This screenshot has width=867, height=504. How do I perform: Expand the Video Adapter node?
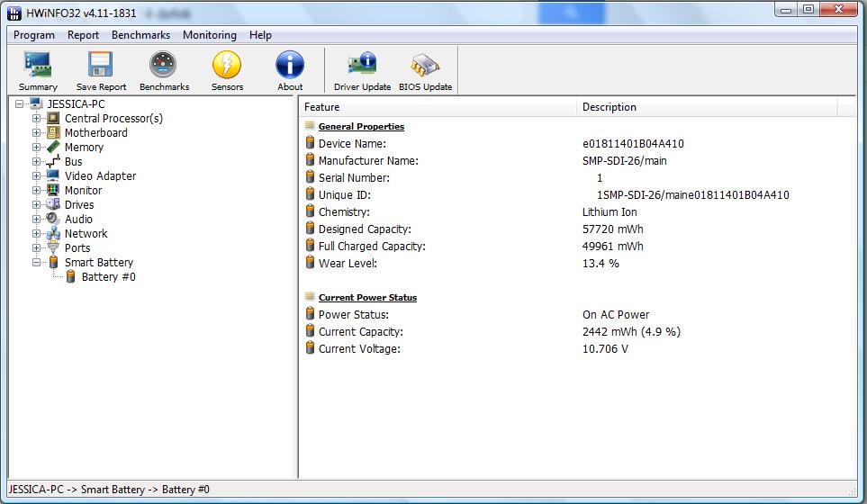point(37,175)
